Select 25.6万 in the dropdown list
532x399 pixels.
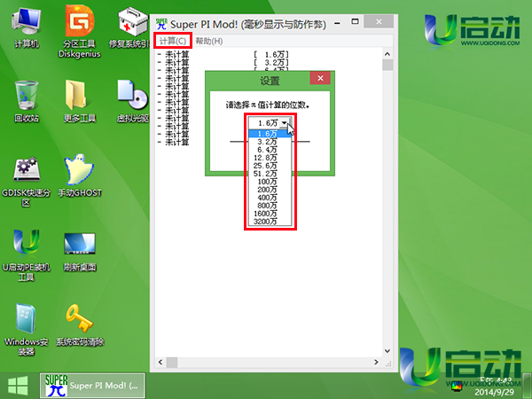(x=270, y=166)
